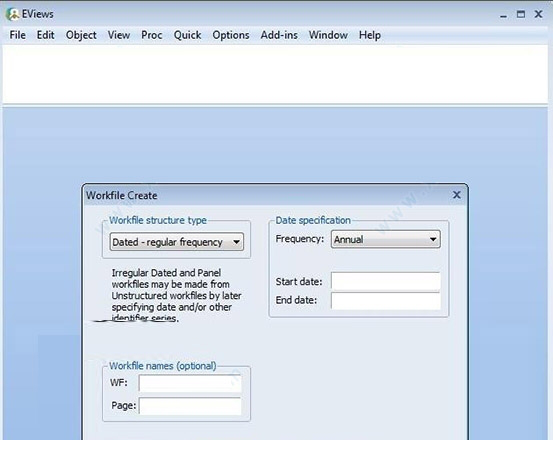Open the Proc menu
Screen dimensions: 553x457
pos(152,35)
